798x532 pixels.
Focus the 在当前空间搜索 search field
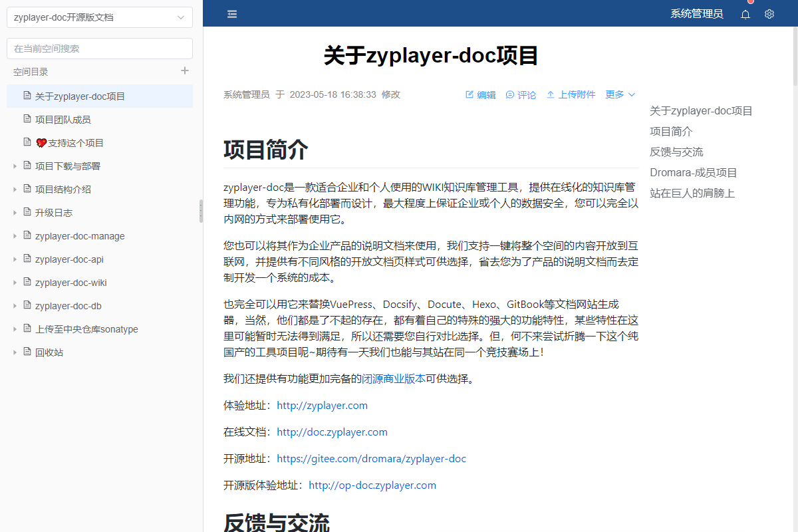click(x=100, y=49)
